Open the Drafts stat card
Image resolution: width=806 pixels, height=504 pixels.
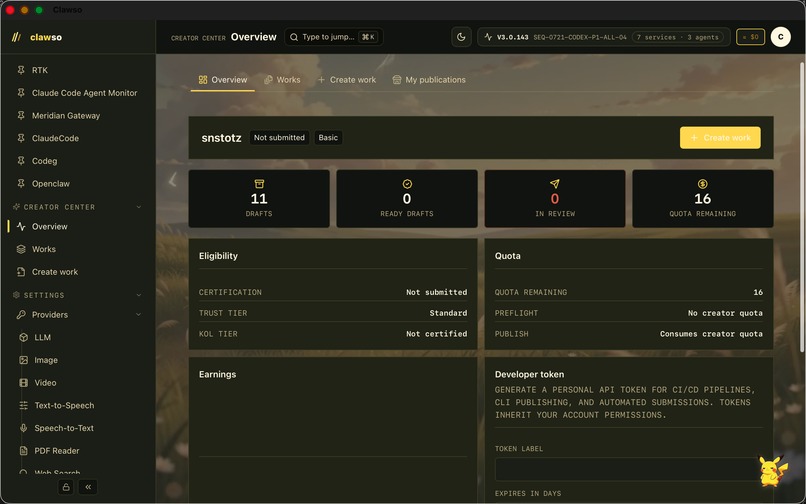coord(259,199)
